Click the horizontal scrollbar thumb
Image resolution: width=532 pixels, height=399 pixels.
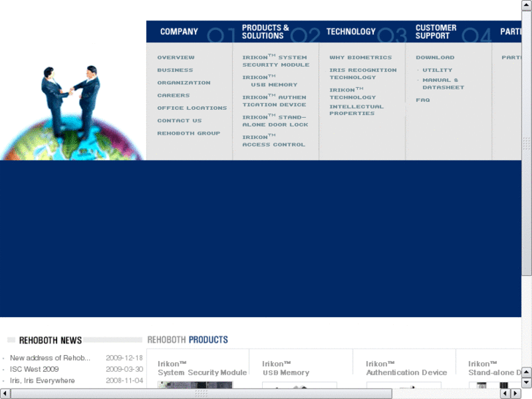click(201, 394)
